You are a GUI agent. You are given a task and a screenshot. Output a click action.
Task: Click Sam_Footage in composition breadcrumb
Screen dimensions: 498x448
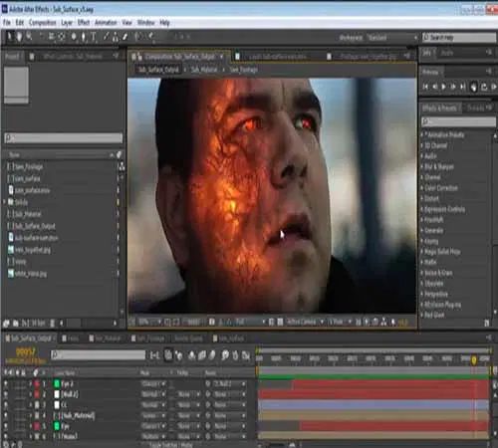244,70
